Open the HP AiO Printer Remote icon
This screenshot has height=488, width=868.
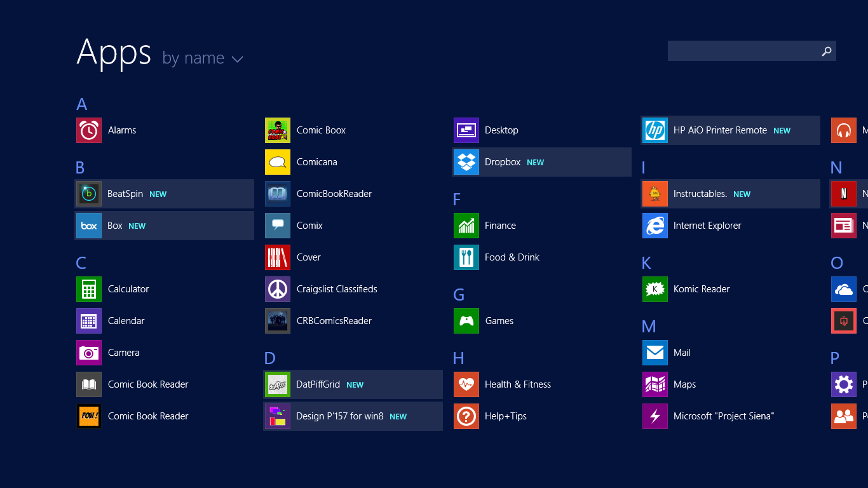coord(655,130)
